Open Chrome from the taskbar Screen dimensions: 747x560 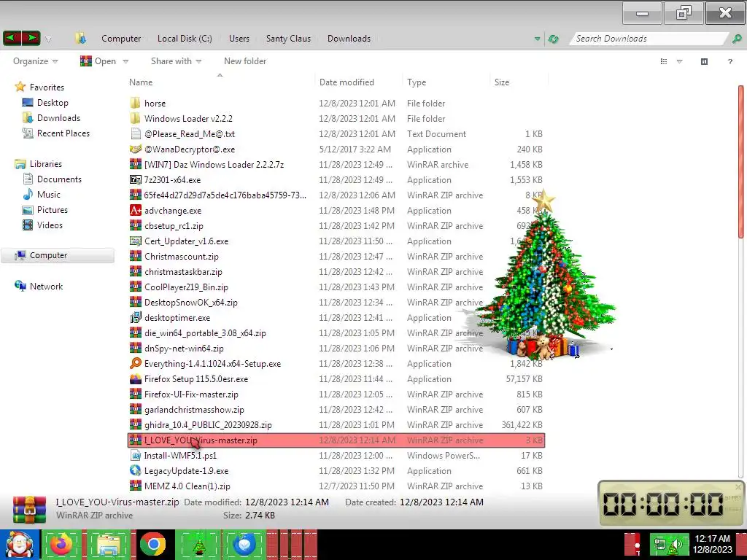click(153, 544)
